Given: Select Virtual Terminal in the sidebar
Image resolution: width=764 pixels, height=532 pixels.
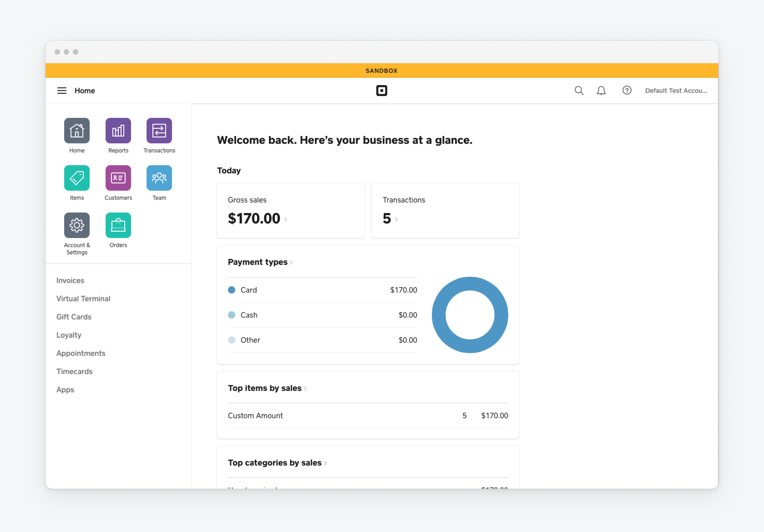Looking at the screenshot, I should (83, 299).
